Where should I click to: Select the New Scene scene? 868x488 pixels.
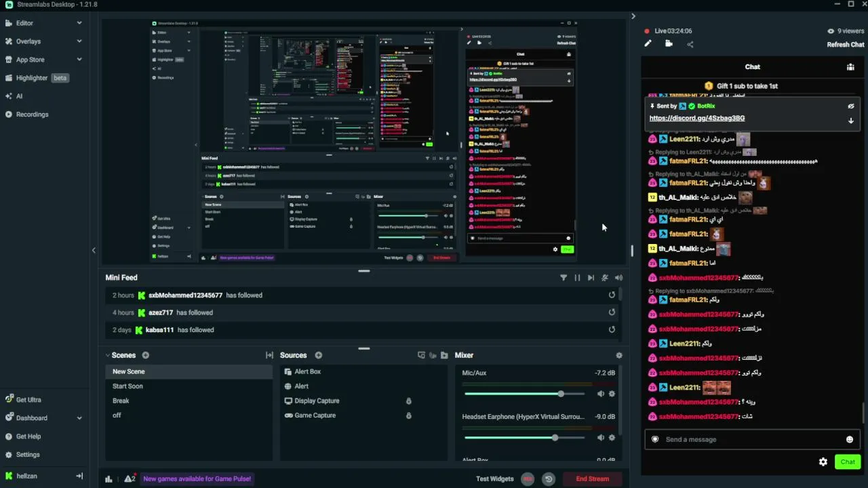point(189,371)
